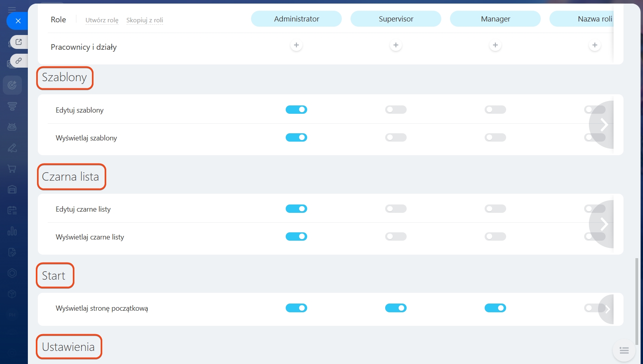Click the Start section heading
Image resolution: width=643 pixels, height=364 pixels.
point(54,276)
